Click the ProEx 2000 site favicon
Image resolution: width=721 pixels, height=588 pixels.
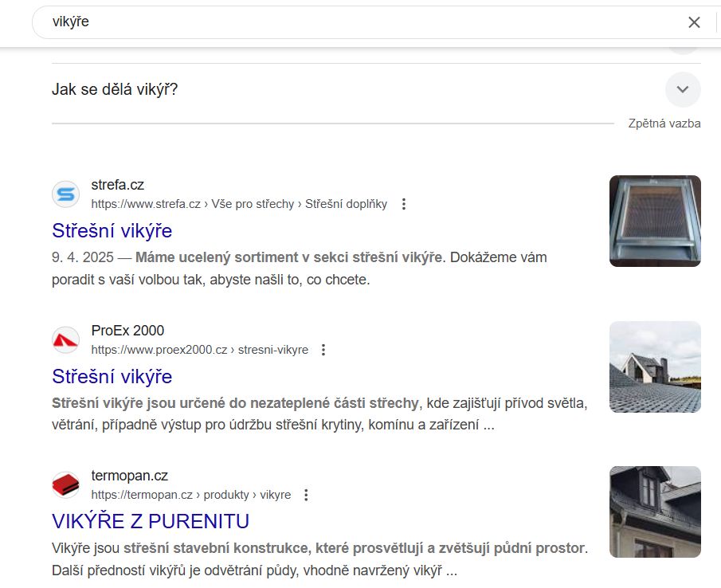click(x=65, y=340)
